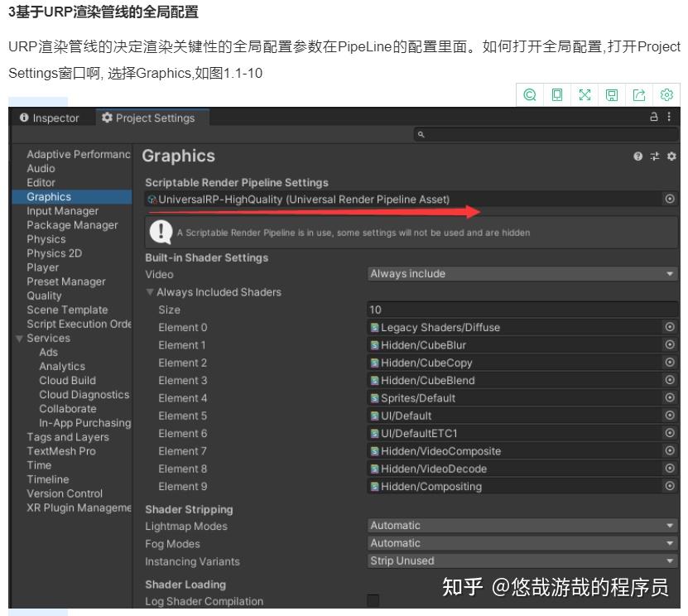The height and width of the screenshot is (616, 688).
Task: Open object picker for UniversalRP-HighQuality asset
Action: (669, 199)
